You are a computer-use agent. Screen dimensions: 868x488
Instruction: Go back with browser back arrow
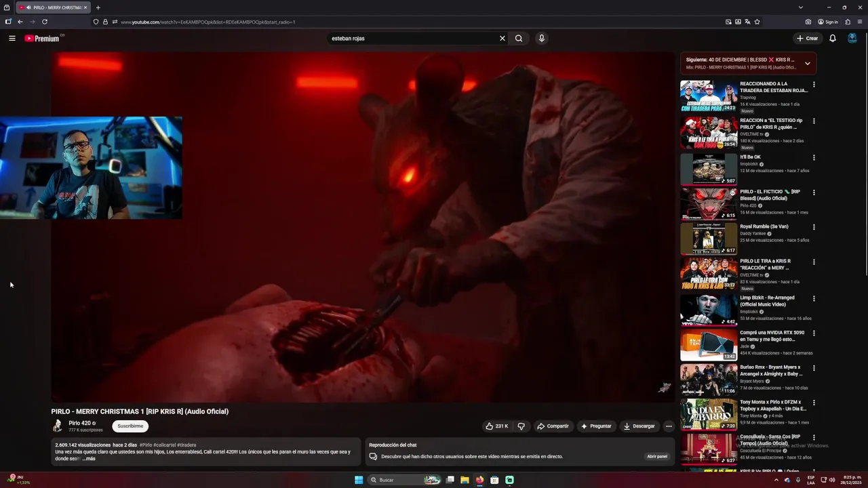(x=20, y=22)
